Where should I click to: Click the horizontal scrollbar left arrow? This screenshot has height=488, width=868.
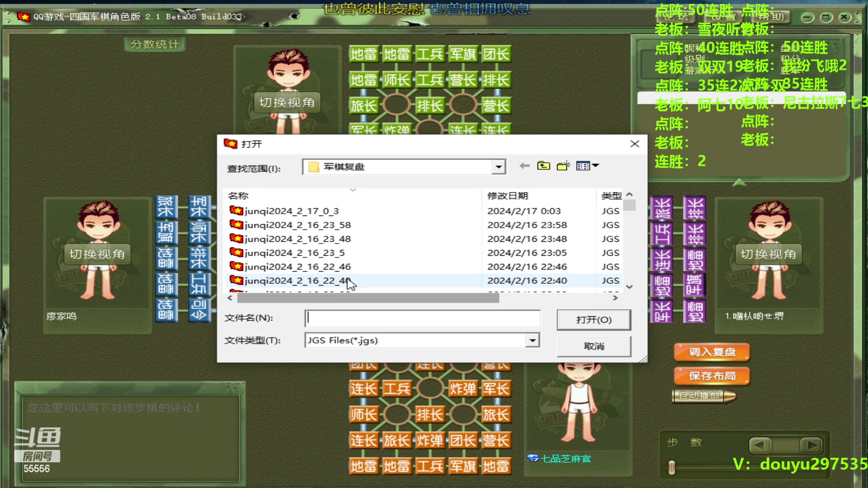[230, 298]
